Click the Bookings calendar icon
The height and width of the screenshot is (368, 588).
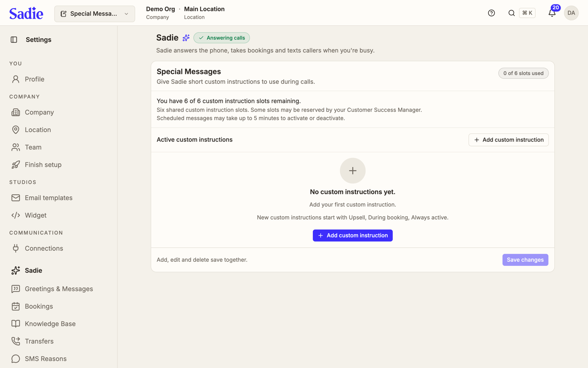[16, 306]
